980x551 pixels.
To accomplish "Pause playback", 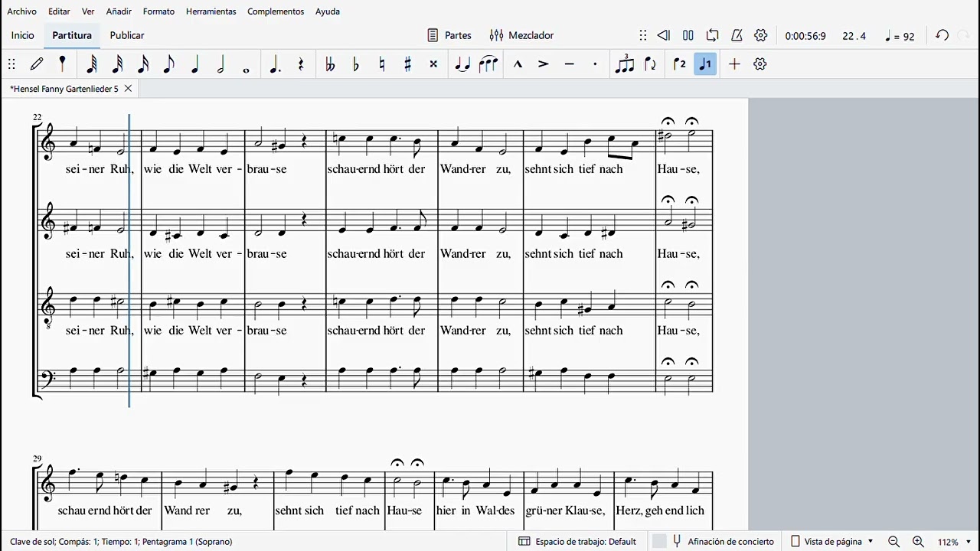I will (x=688, y=35).
